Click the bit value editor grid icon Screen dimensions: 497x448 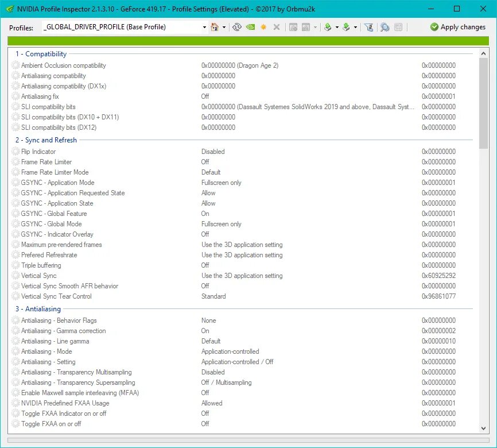[x=398, y=28]
